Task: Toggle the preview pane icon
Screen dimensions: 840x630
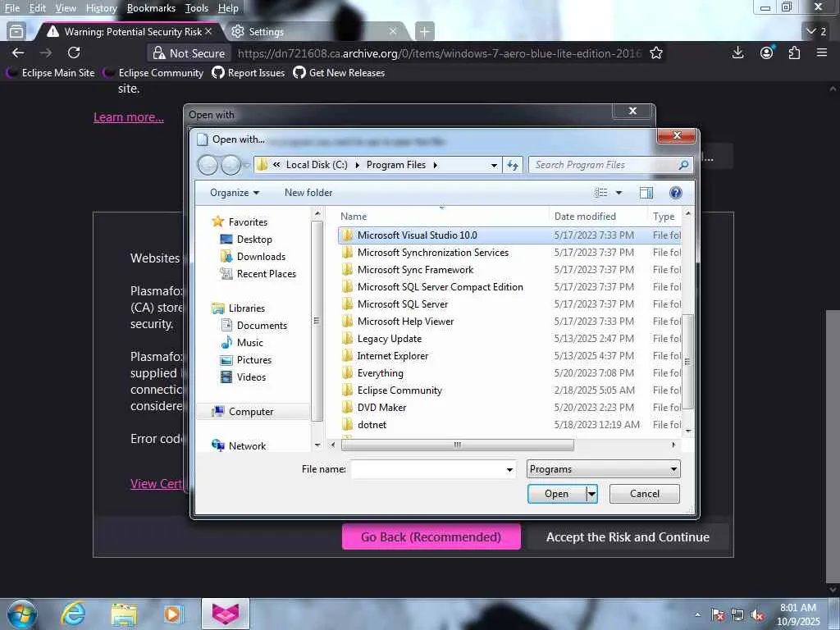Action: (x=646, y=192)
